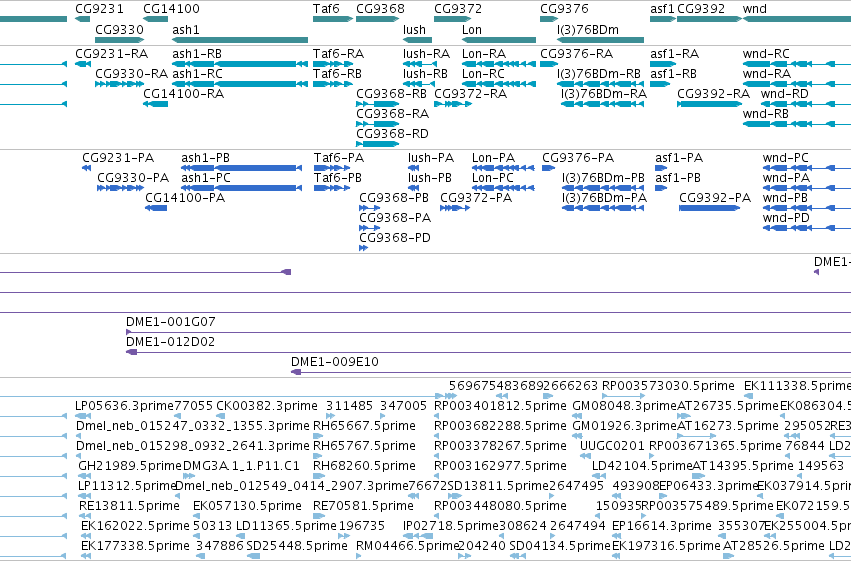This screenshot has width=851, height=561.
Task: Click the CG9376-RA transcript label
Action: (576, 54)
